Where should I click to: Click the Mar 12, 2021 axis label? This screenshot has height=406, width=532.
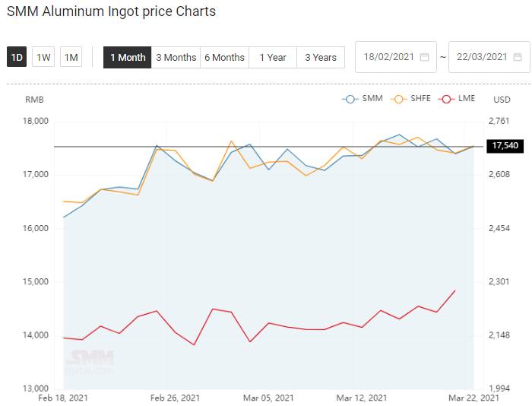(361, 398)
